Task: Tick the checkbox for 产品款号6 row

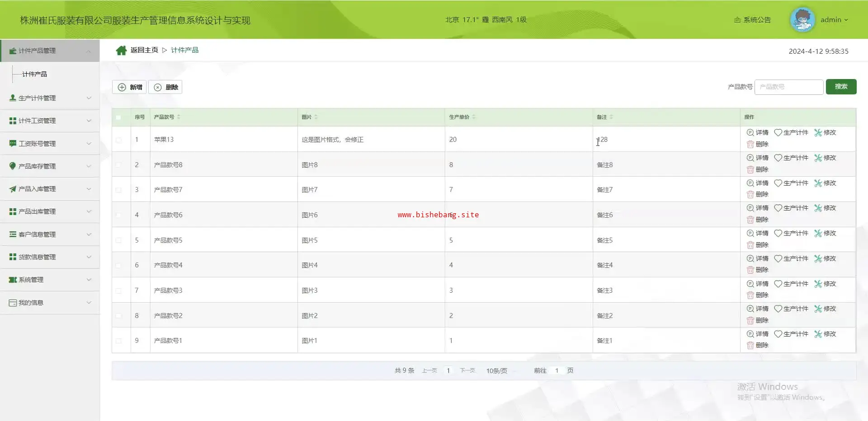Action: point(118,215)
